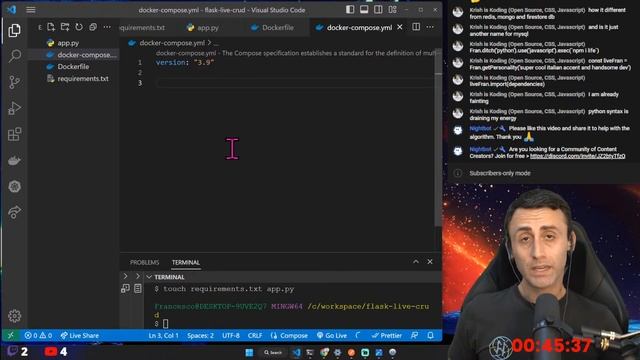The width and height of the screenshot is (640, 360).
Task: Open the Extensions view
Action: coord(15,134)
